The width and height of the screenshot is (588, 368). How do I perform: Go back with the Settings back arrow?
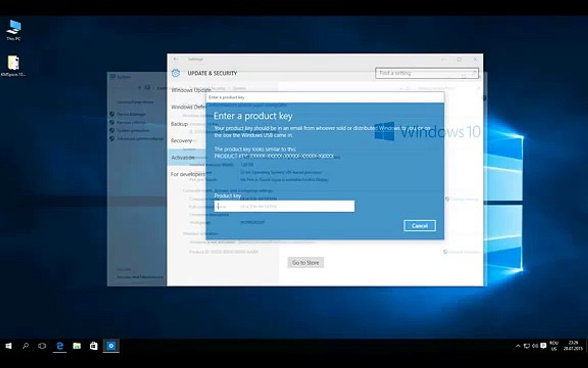pos(176,59)
